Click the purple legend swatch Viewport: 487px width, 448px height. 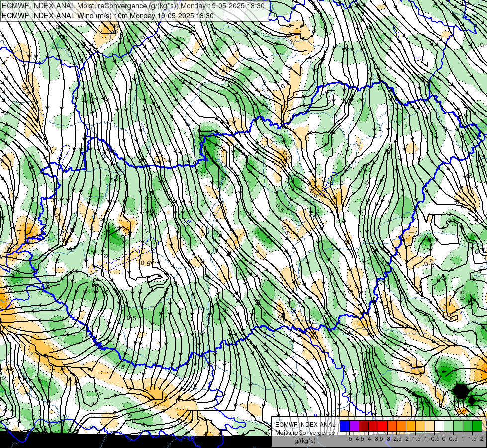coord(354,426)
